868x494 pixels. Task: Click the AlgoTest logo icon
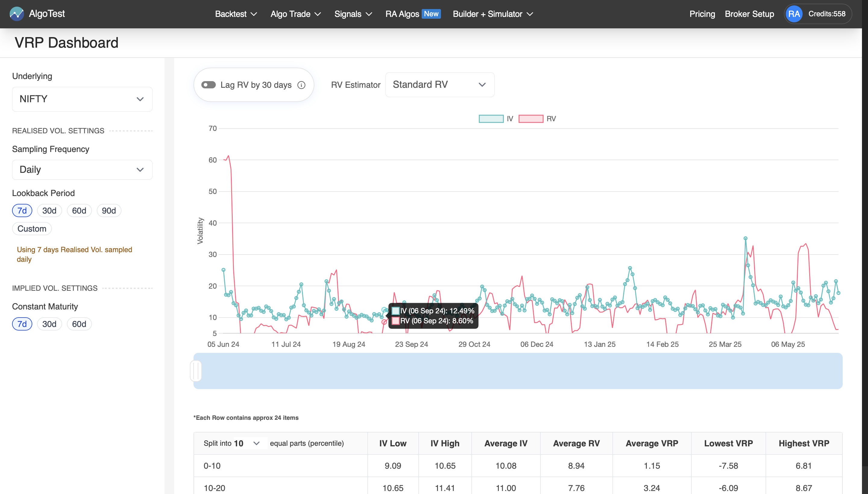click(17, 14)
